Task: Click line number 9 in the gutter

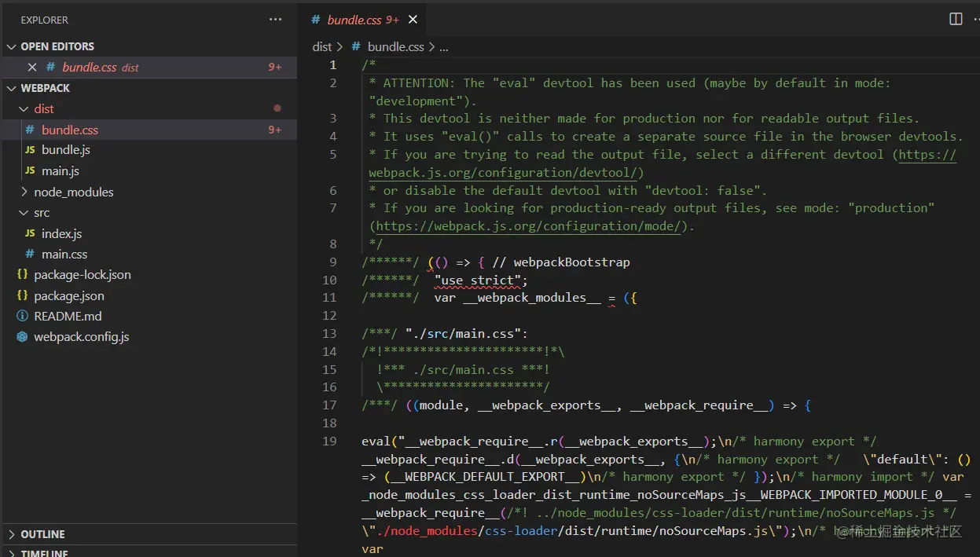Action: [x=333, y=262]
